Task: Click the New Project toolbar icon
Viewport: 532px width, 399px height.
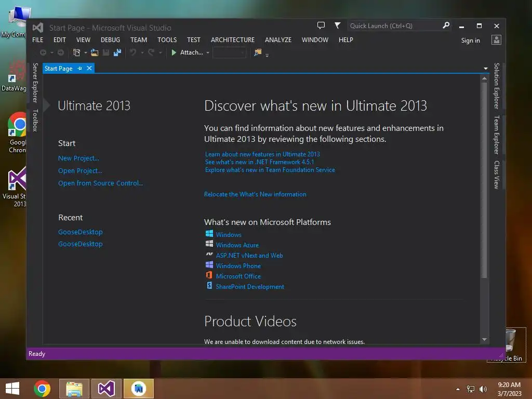Action: [x=77, y=52]
